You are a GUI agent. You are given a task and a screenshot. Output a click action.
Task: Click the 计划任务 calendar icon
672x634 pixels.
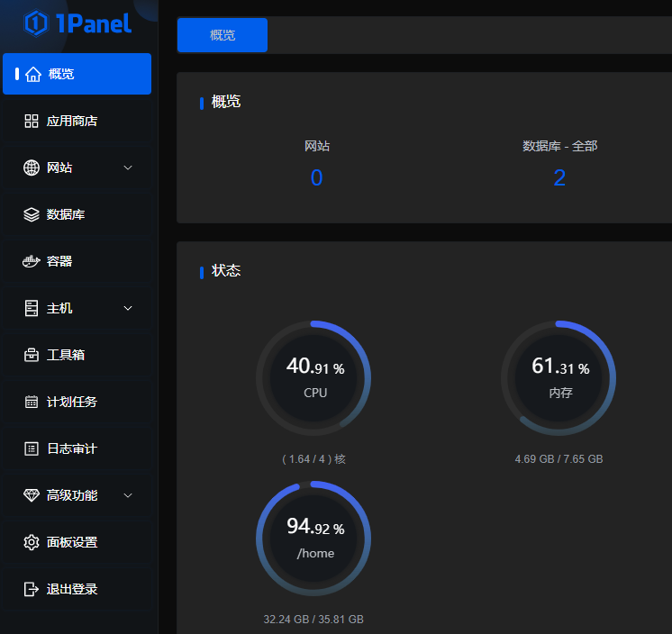(32, 402)
